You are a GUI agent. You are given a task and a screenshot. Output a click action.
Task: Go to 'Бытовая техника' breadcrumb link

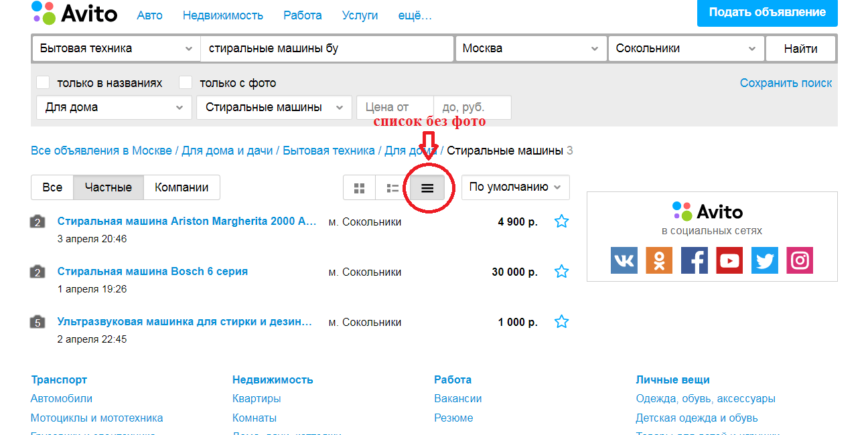point(329,151)
